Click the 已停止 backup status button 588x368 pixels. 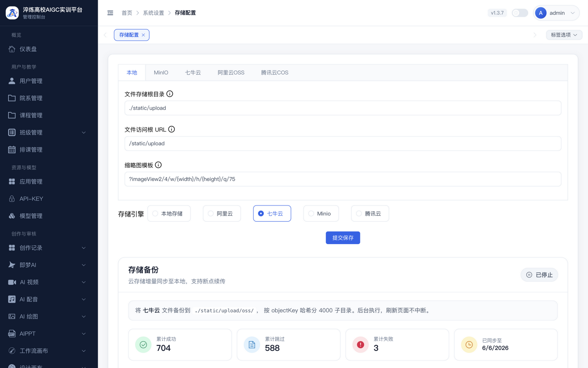[x=539, y=275]
